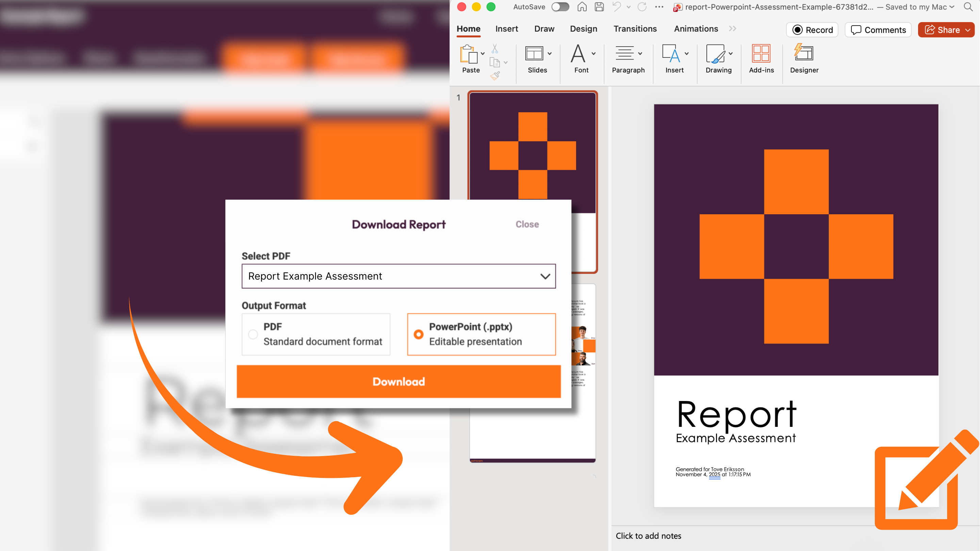Click the Cut scissors icon
This screenshot has width=980, height=551.
tap(494, 49)
